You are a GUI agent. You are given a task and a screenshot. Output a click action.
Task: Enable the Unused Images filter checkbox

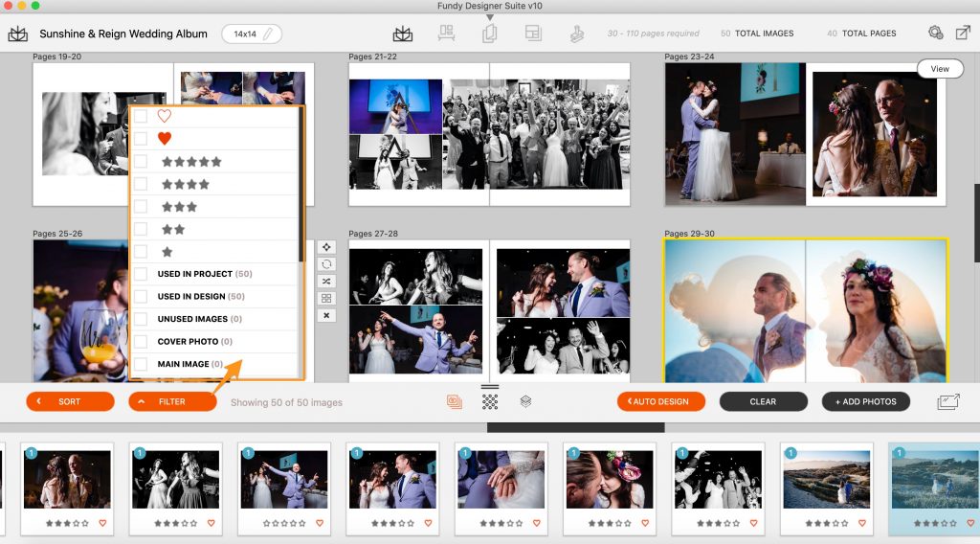[x=141, y=319]
